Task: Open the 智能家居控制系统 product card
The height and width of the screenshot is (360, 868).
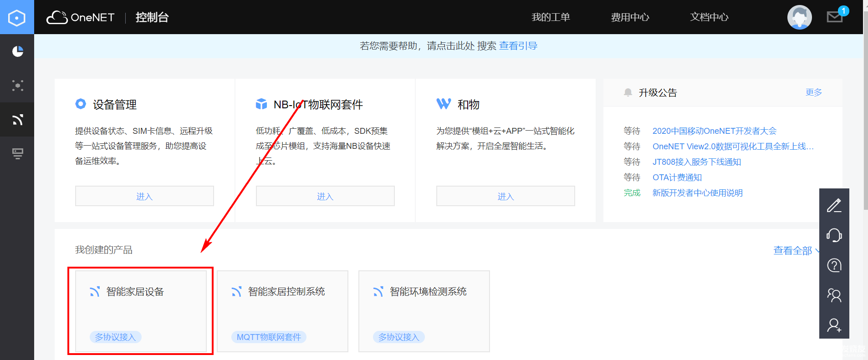Action: click(282, 311)
